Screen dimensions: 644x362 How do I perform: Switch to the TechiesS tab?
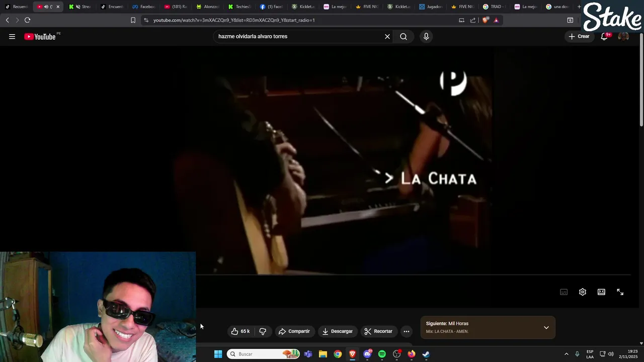pyautogui.click(x=239, y=7)
